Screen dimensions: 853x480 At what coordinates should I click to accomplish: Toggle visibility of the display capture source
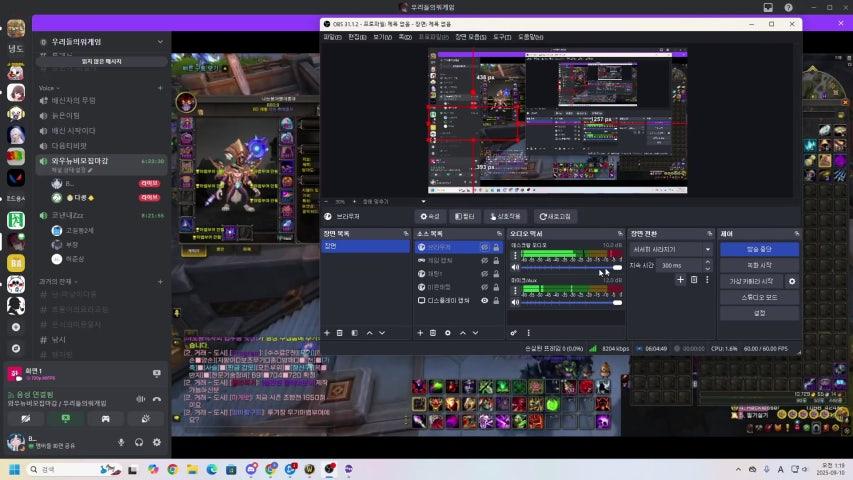484,300
